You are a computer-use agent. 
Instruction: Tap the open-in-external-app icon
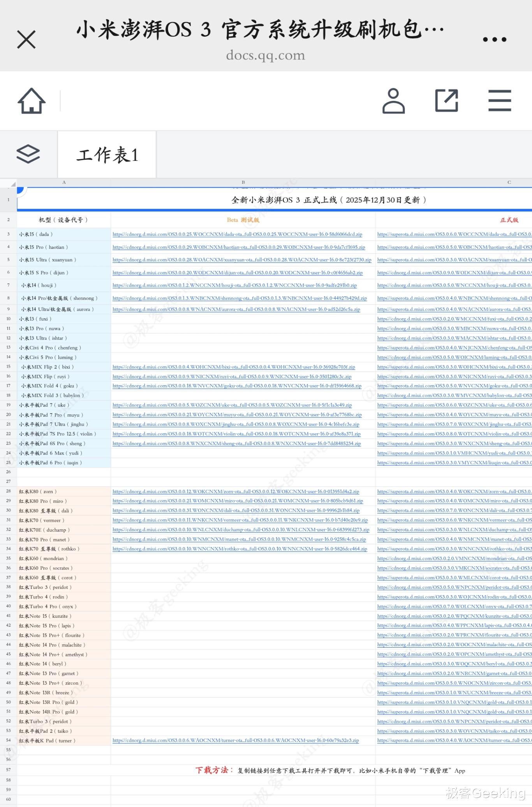pos(446,101)
